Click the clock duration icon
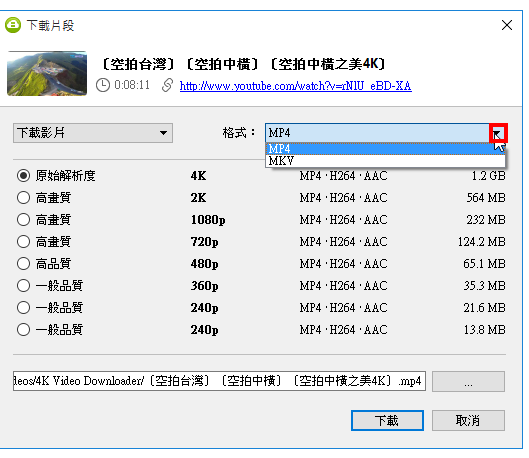Viewport: 529px width, 458px height. click(x=103, y=85)
